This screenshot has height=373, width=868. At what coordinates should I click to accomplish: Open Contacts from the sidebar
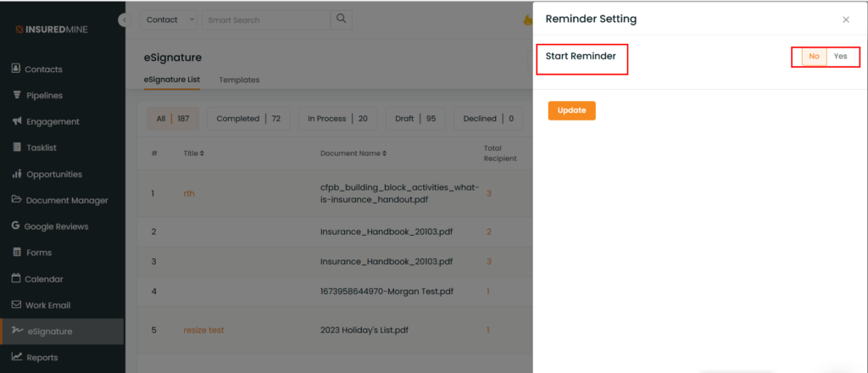pyautogui.click(x=36, y=70)
